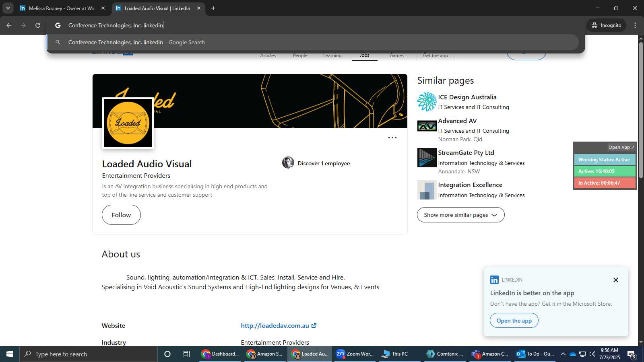Open the Learning navigation item
644x362 pixels.
point(332,56)
